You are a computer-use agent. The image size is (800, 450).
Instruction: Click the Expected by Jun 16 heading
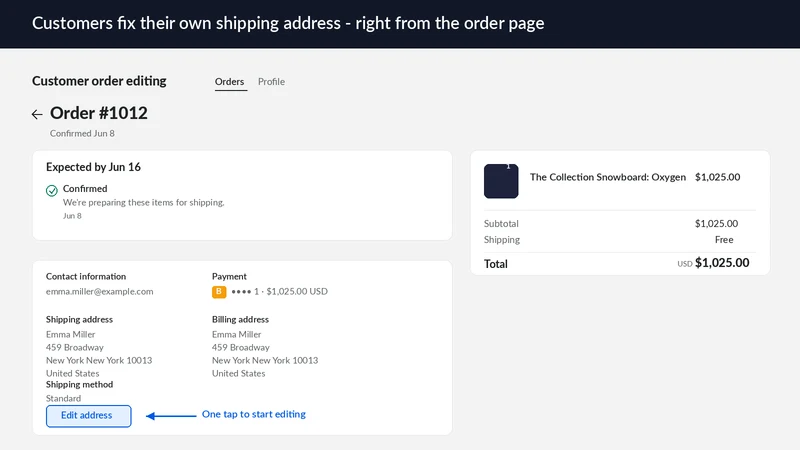[93, 167]
